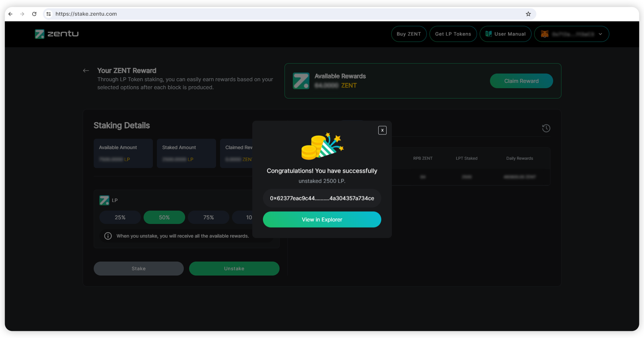Image resolution: width=644 pixels, height=338 pixels.
Task: Bookmark page using star icon
Action: click(528, 14)
